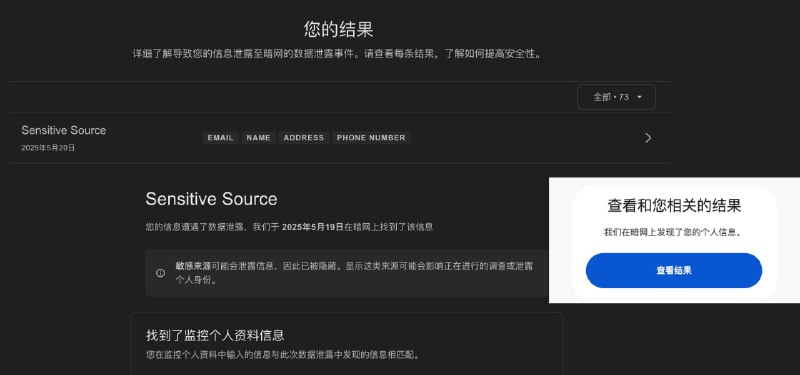Click the large Sensitive Source detail heading
Screen dimensions: 800x375
tap(211, 199)
